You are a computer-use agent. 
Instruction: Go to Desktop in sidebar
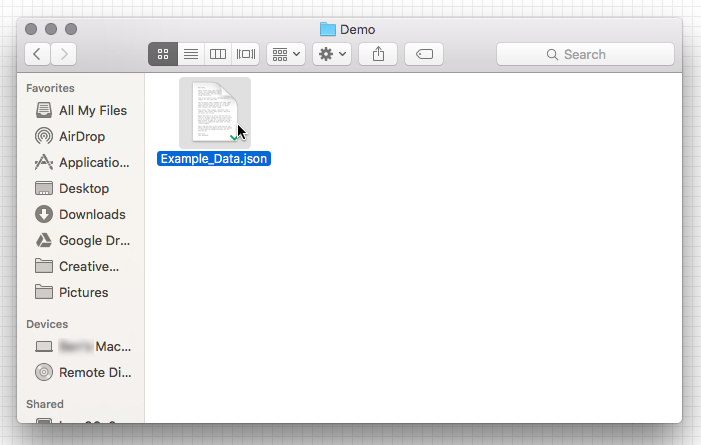click(84, 188)
